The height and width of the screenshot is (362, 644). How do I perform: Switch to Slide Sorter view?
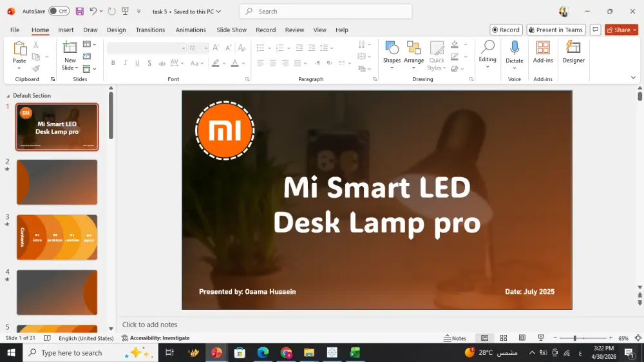(503, 338)
